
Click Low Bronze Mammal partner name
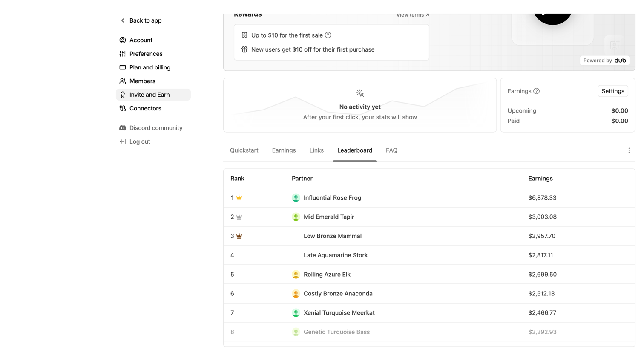(x=333, y=236)
